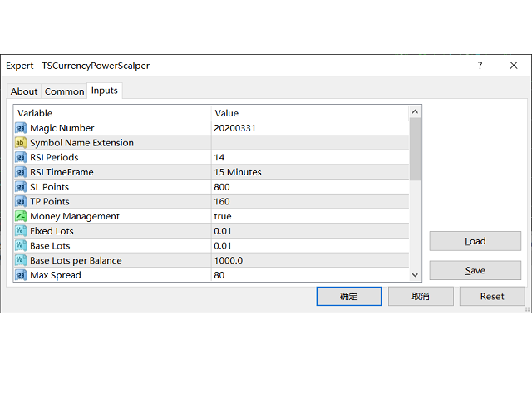532x399 pixels.
Task: Select the TP Points label
Action: (x=50, y=201)
